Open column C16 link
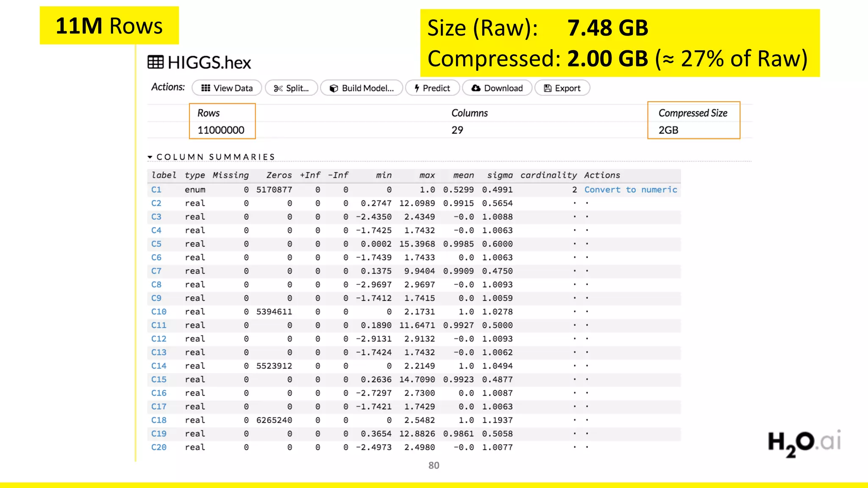The height and width of the screenshot is (488, 868). [159, 393]
